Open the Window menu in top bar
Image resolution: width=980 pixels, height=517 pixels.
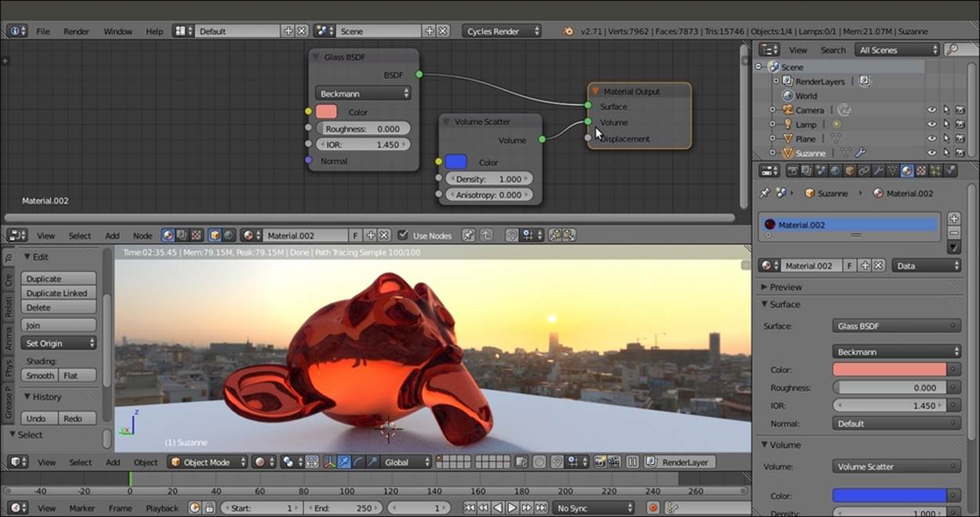118,31
